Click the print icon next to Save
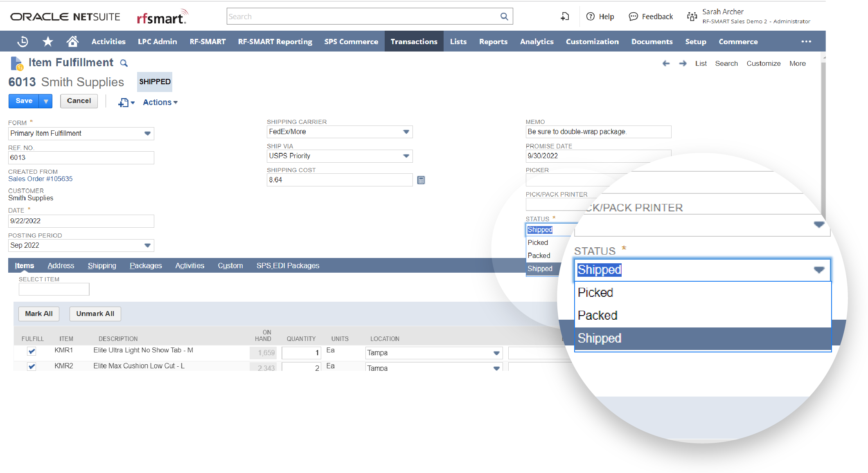Screen dimensions: 868x473 (x=123, y=102)
